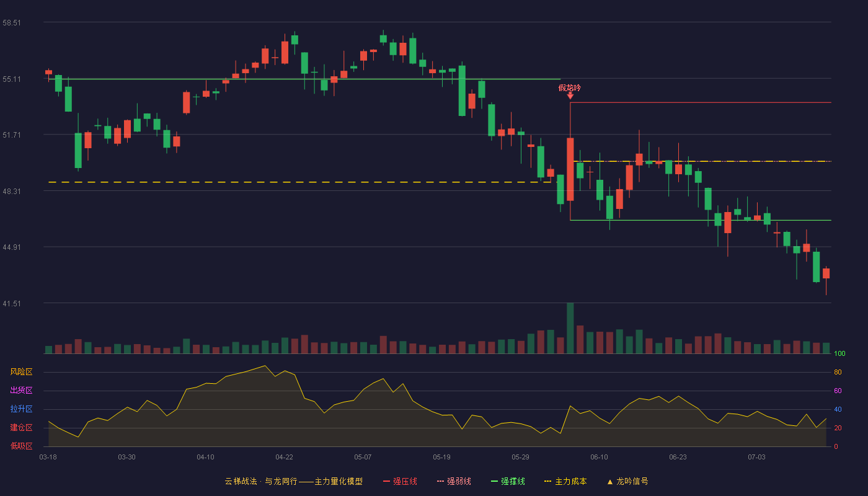
Task: Toggle 强弱线 legend text
Action: coord(459,481)
